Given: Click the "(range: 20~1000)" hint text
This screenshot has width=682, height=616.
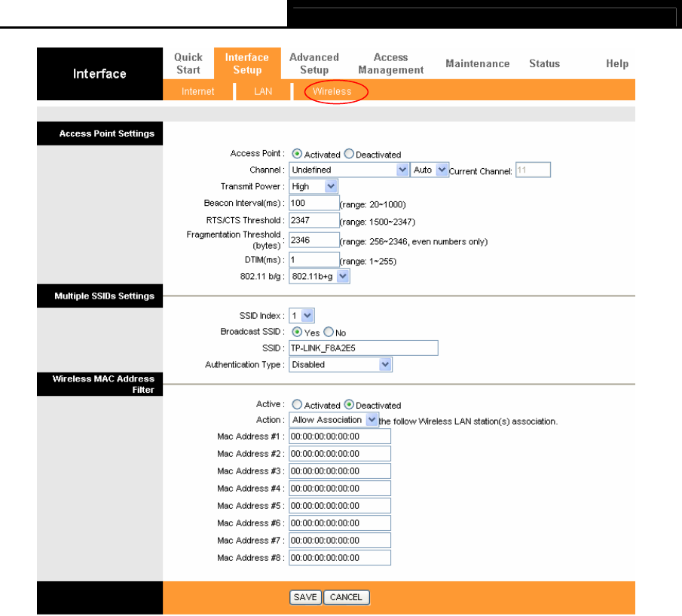Looking at the screenshot, I should coord(373,204).
